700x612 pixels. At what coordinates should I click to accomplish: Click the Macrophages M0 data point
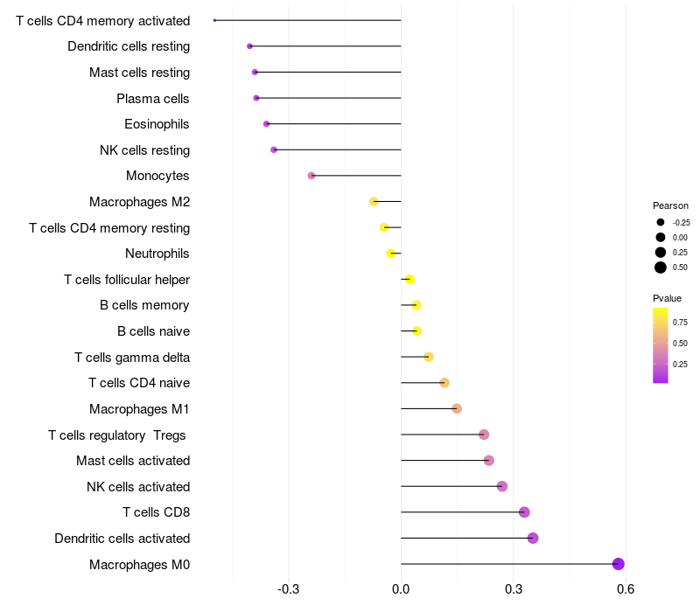(619, 564)
